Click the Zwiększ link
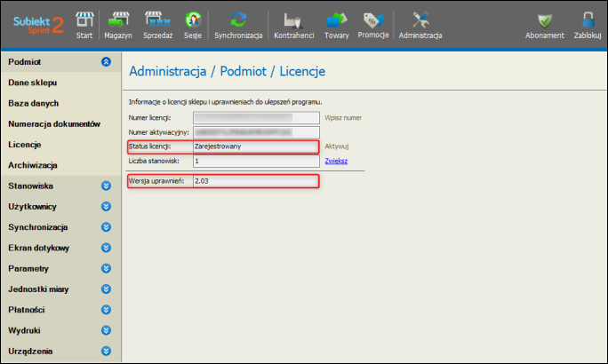The width and height of the screenshot is (608, 364). pos(336,161)
